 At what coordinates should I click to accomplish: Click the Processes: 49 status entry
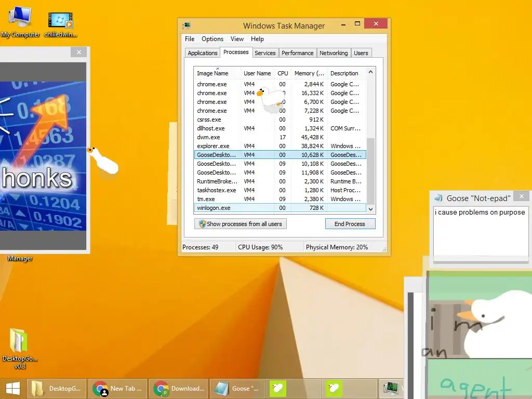(200, 247)
